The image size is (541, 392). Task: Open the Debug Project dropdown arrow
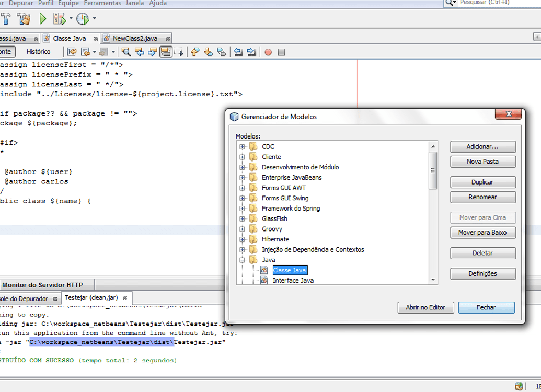tap(71, 18)
